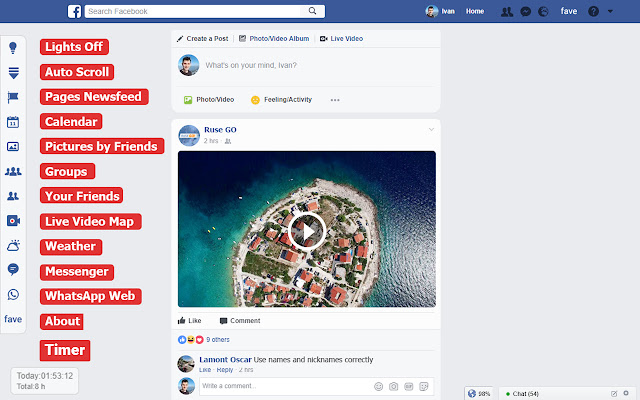Click the emoji icon in comment box
The height and width of the screenshot is (400, 640).
(x=379, y=387)
